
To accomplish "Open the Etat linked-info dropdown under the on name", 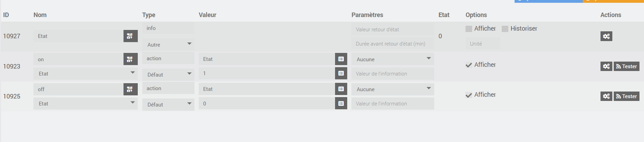I will [85, 74].
